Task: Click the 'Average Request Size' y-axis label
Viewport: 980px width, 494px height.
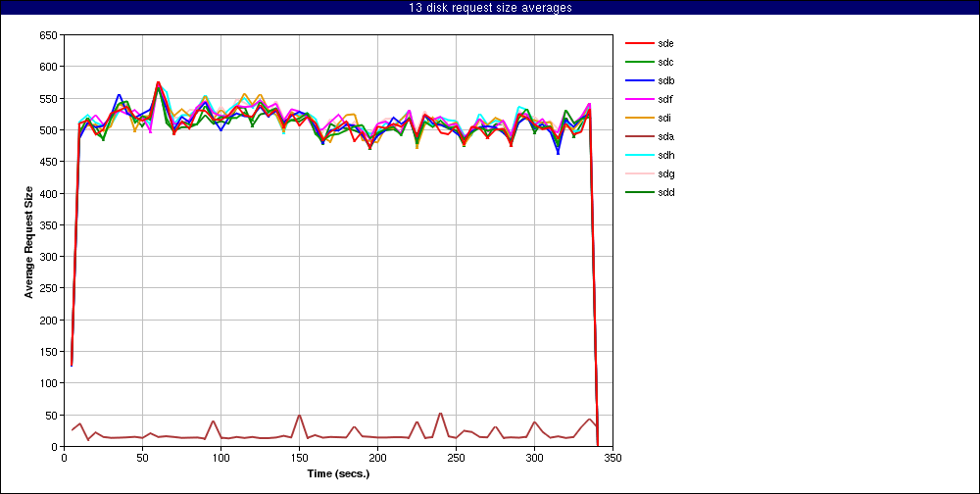Action: point(28,241)
